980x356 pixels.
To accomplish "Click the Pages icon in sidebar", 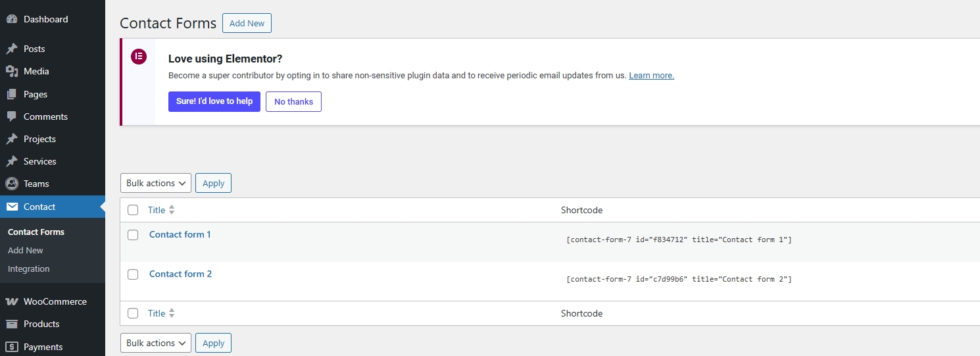I will 11,94.
